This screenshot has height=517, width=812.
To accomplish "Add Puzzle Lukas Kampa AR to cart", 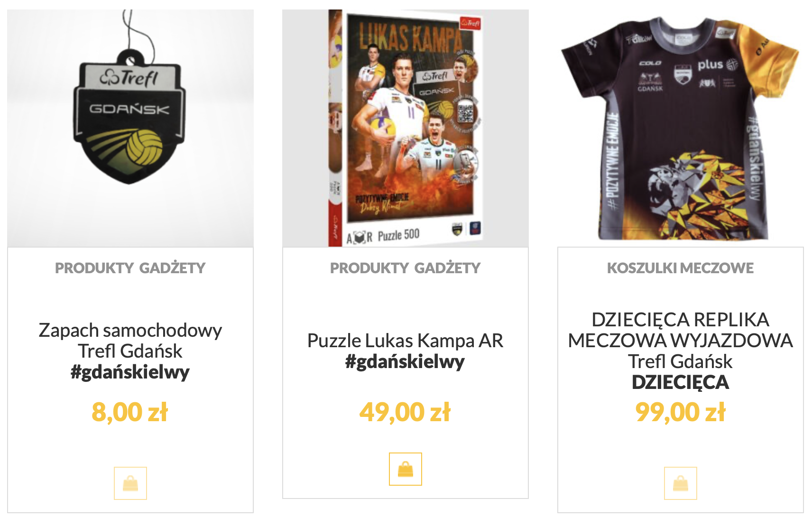I will click(406, 469).
